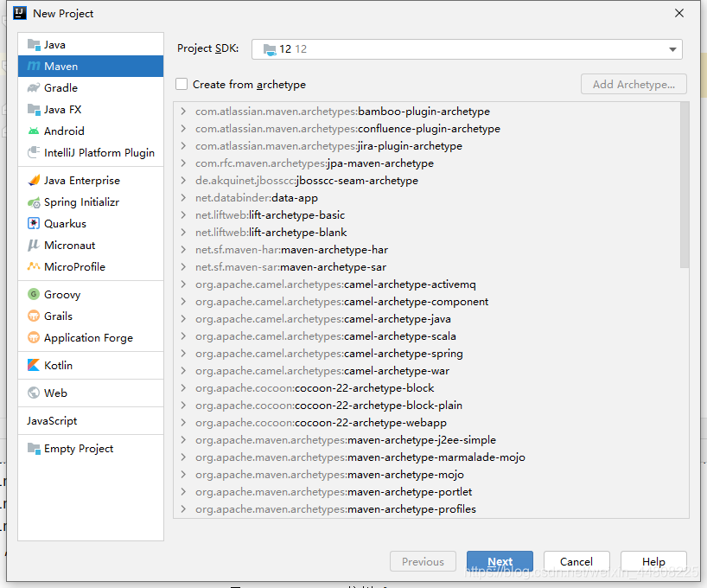This screenshot has height=588, width=707.
Task: Expand maven-archetype-j2ee-simple node
Action: pos(183,439)
